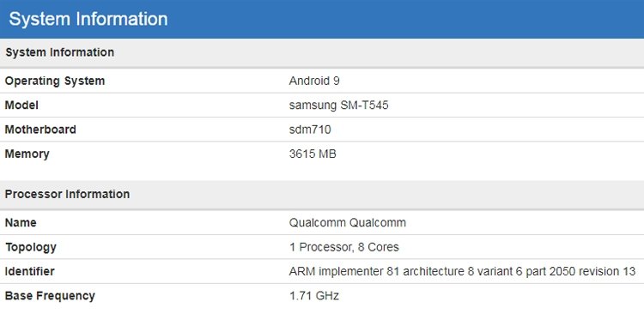This screenshot has height=314, width=644.
Task: Select the samsung SM-T545 model value
Action: [339, 106]
